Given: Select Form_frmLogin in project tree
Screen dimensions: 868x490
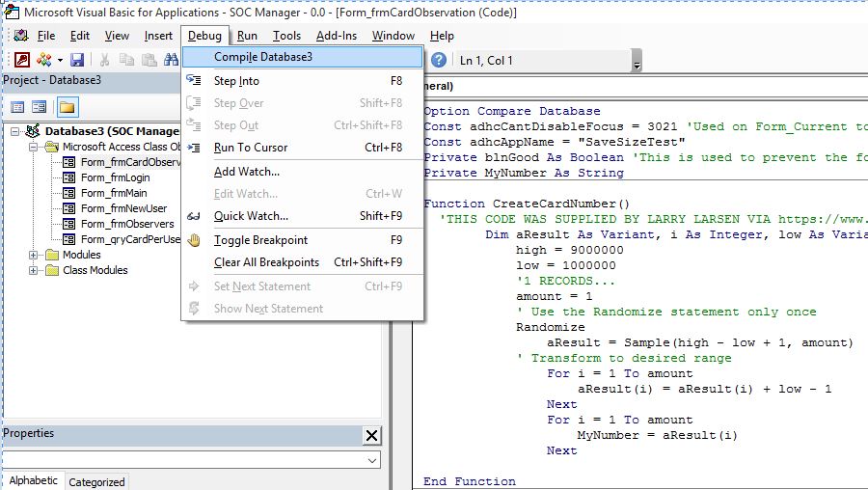Looking at the screenshot, I should click(115, 177).
